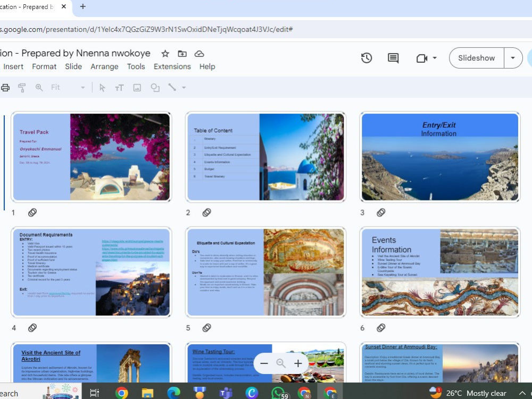Select the Entry/Exit Information slide thumbnail
This screenshot has width=532, height=399.
(x=440, y=157)
